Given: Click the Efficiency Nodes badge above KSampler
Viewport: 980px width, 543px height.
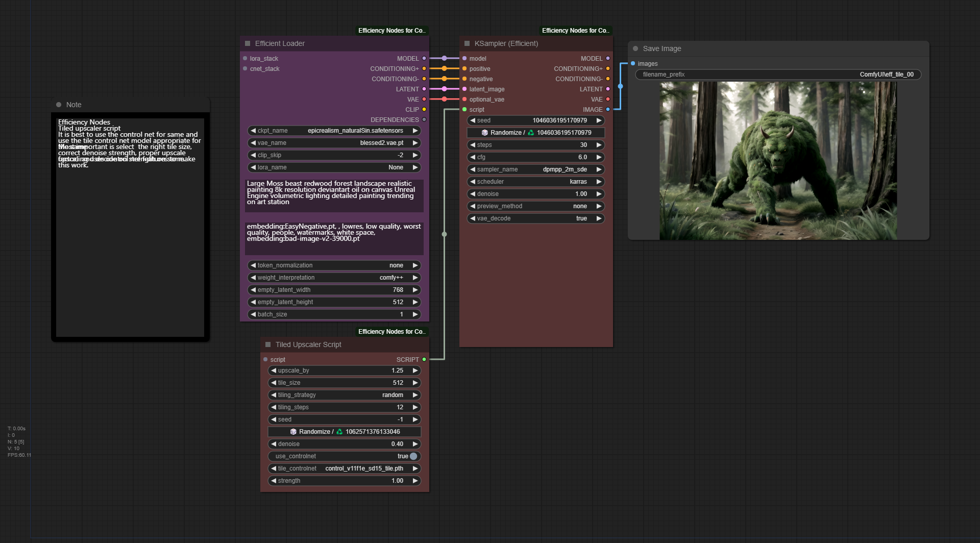Looking at the screenshot, I should 575,31.
